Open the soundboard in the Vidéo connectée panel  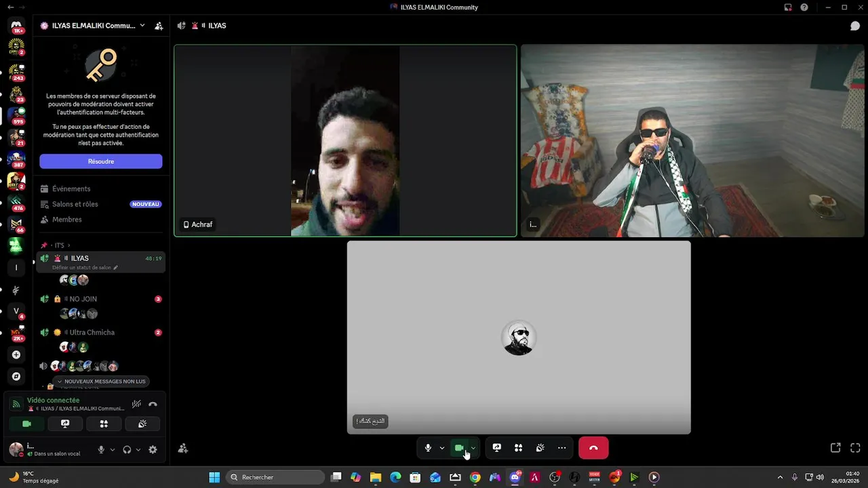coord(142,424)
